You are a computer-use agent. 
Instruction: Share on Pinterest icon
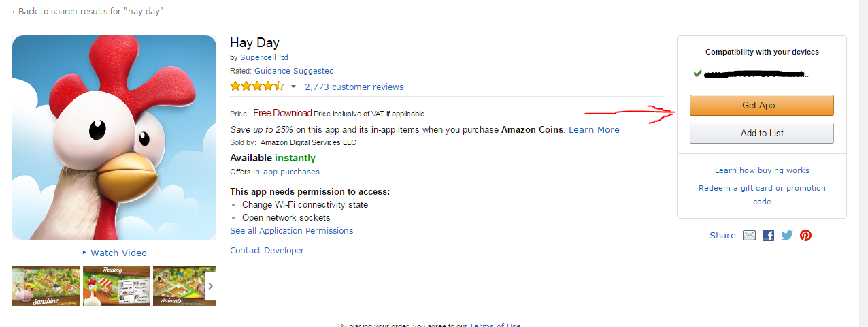[806, 236]
